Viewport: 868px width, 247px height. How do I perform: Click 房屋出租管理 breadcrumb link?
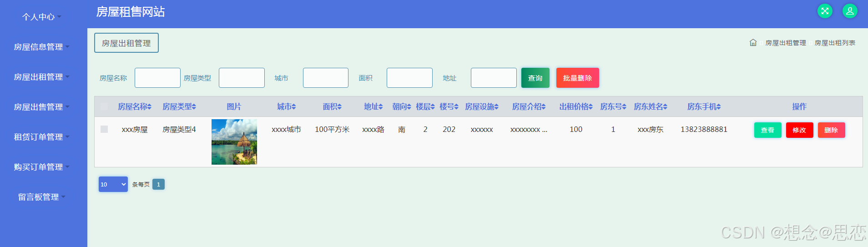[x=786, y=43]
